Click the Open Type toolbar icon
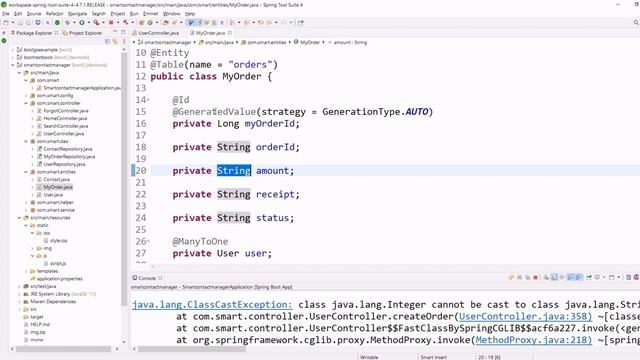Image resolution: width=640 pixels, height=360 pixels. pos(165,22)
